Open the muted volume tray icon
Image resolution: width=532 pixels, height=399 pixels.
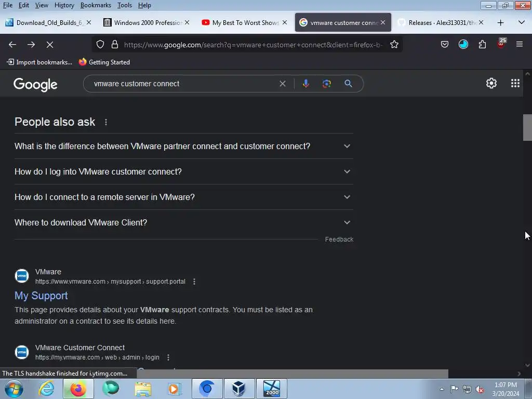pyautogui.click(x=479, y=390)
